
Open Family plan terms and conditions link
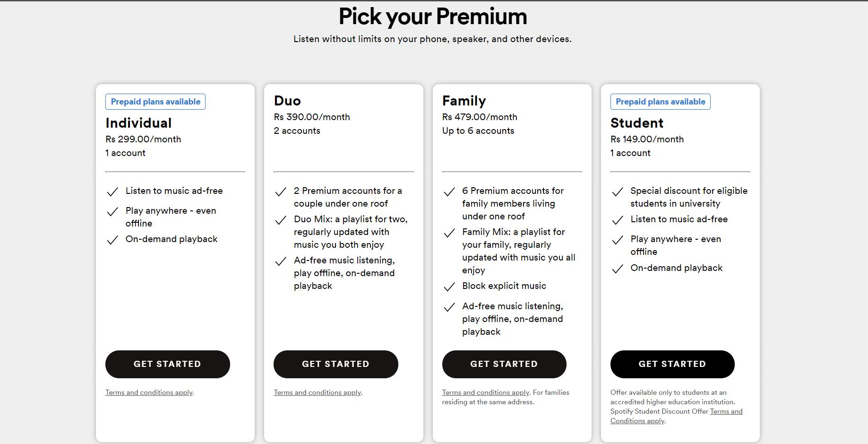485,392
